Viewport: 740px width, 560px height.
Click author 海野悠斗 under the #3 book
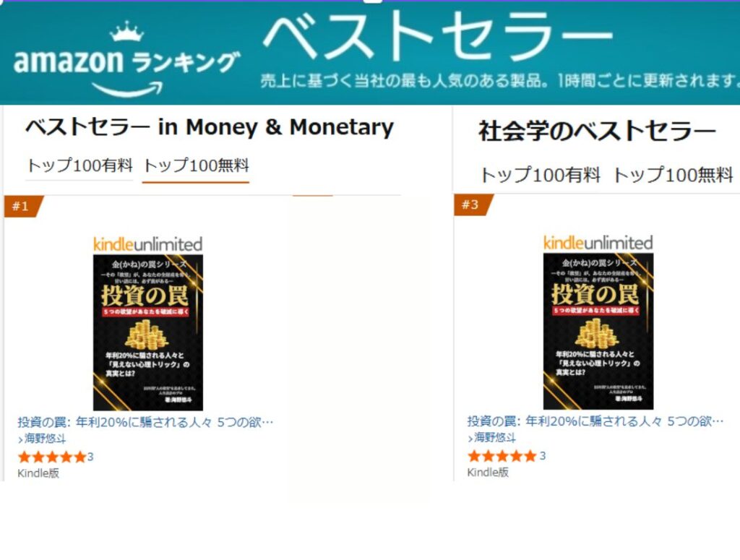click(495, 437)
